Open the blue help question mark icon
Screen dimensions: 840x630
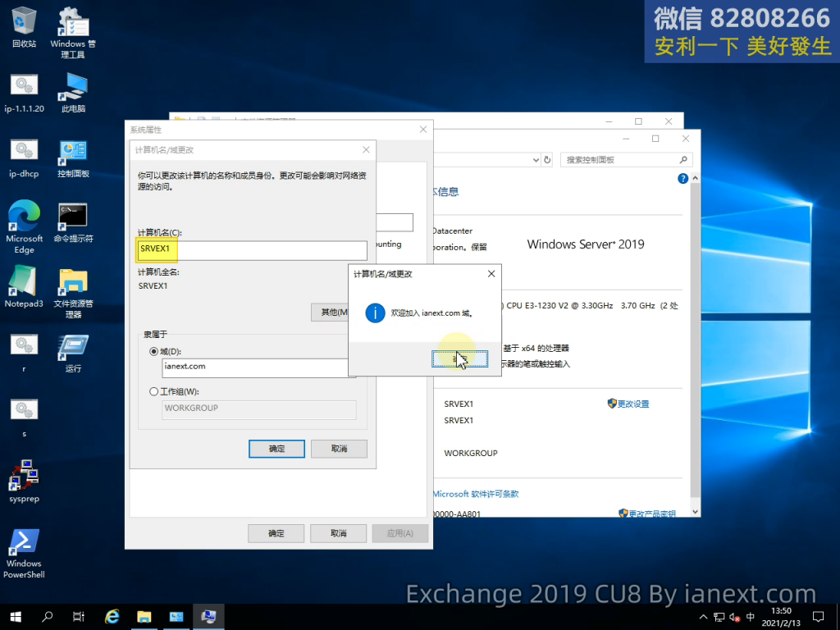coord(682,178)
